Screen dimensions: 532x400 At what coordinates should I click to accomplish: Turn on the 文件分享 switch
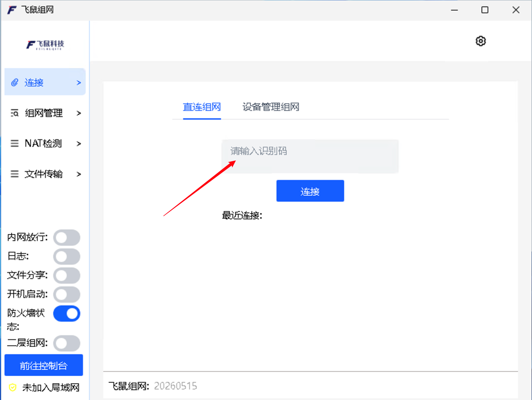point(67,275)
